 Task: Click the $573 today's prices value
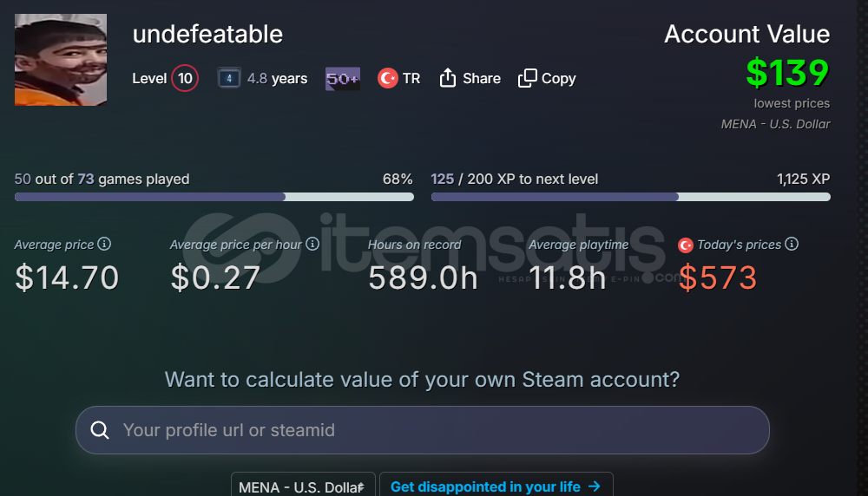tap(717, 277)
